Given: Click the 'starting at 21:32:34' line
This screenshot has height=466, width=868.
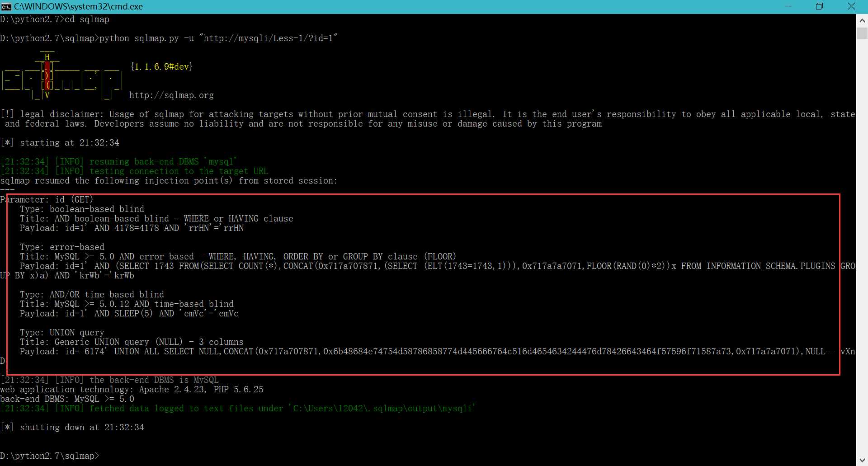Looking at the screenshot, I should click(x=60, y=143).
